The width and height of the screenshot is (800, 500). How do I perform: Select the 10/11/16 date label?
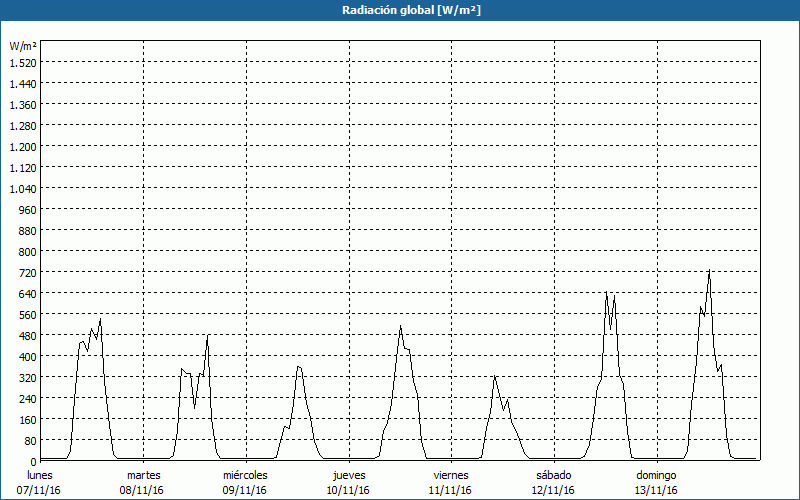(348, 490)
